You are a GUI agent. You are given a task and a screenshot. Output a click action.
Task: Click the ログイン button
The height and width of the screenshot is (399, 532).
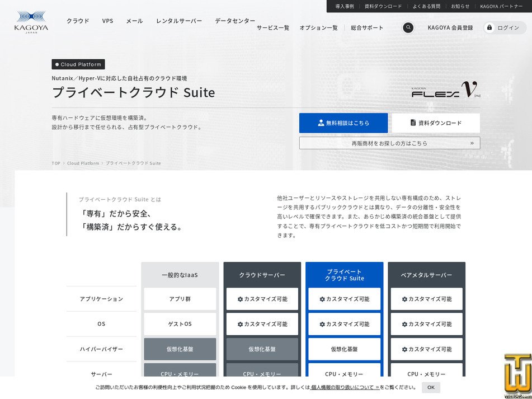click(x=505, y=28)
